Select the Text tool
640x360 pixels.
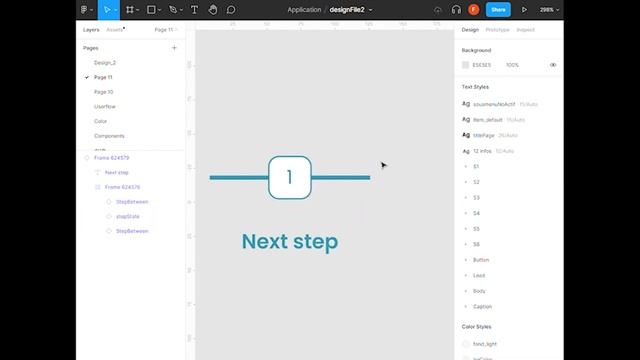[194, 9]
